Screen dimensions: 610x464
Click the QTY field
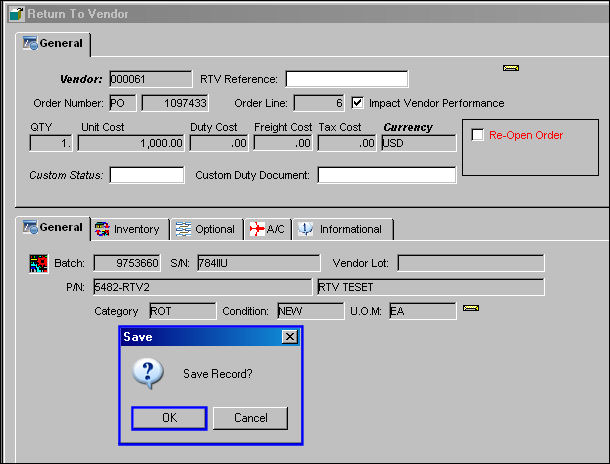[51, 143]
